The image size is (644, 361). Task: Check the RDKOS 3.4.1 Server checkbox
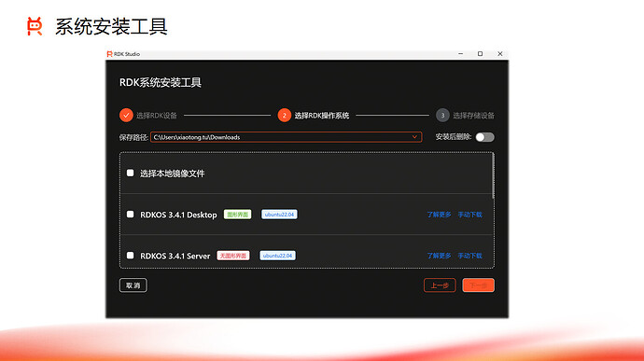130,256
